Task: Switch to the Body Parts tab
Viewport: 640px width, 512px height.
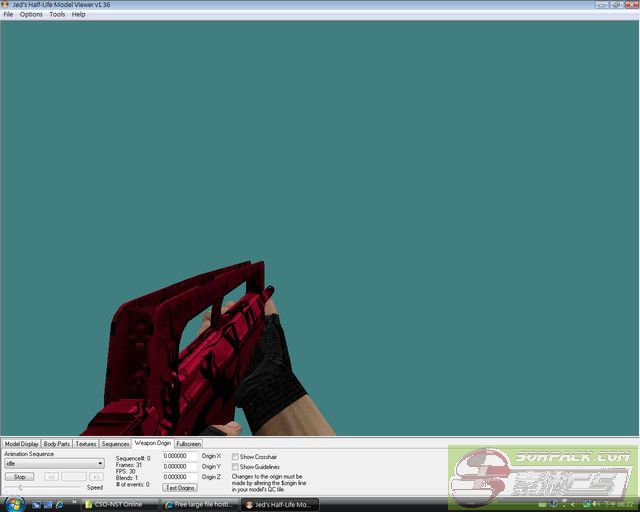Action: (x=57, y=443)
